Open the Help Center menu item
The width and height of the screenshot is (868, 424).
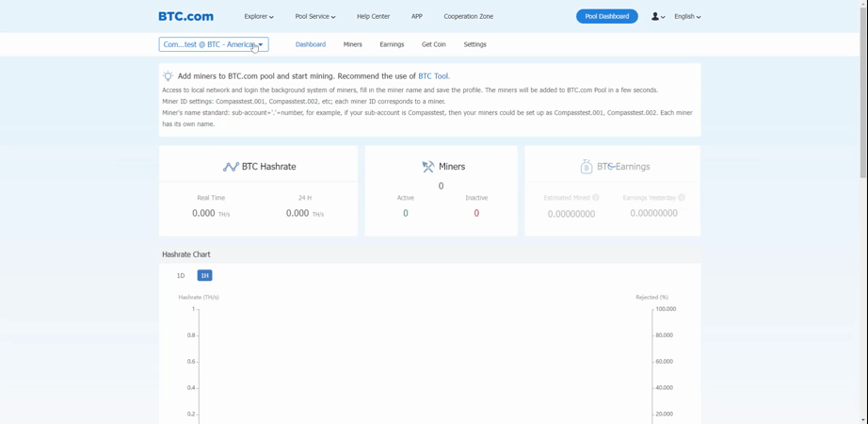pos(373,17)
